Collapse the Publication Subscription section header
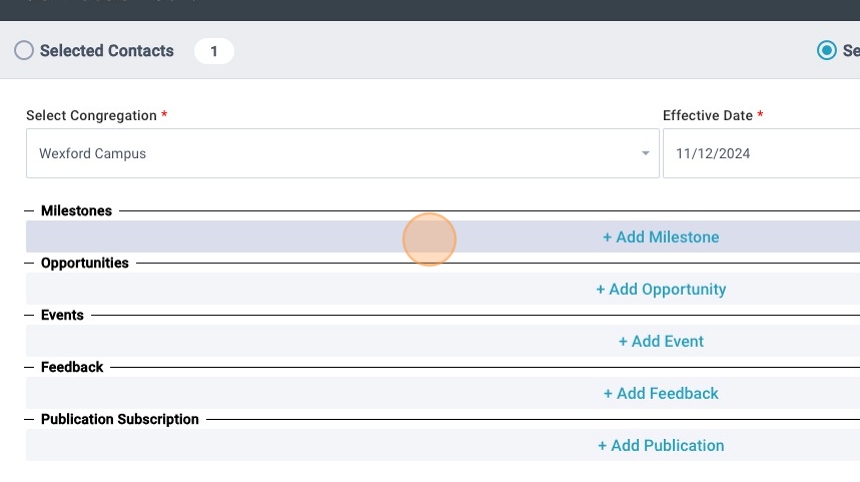 click(x=120, y=419)
